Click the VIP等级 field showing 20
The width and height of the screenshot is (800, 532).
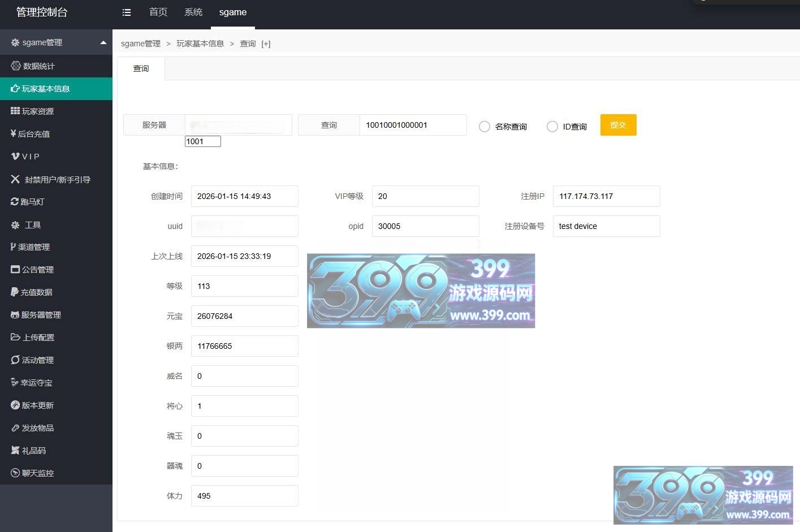point(426,196)
